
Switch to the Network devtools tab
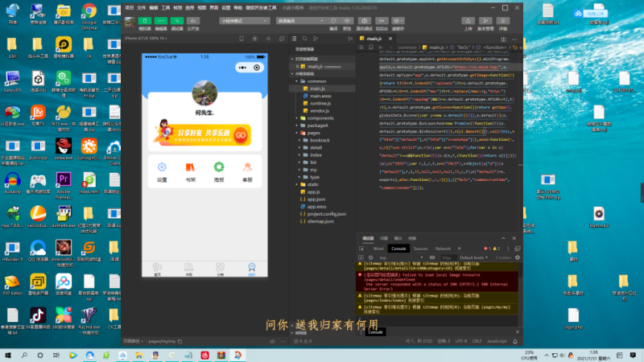click(443, 249)
